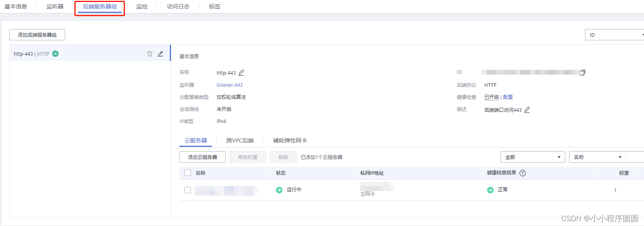This screenshot has width=644, height=226.
Task: Click the 运行中 status icon in the server row
Action: click(279, 190)
